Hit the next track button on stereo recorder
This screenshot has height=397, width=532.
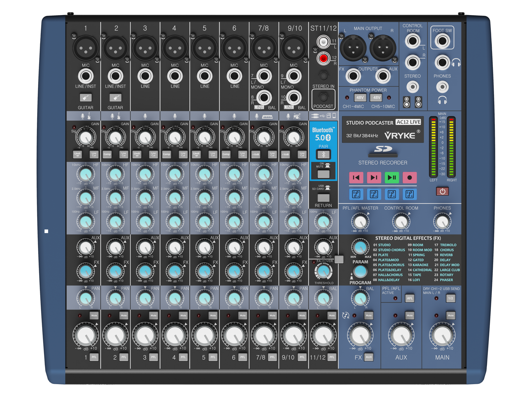point(374,178)
